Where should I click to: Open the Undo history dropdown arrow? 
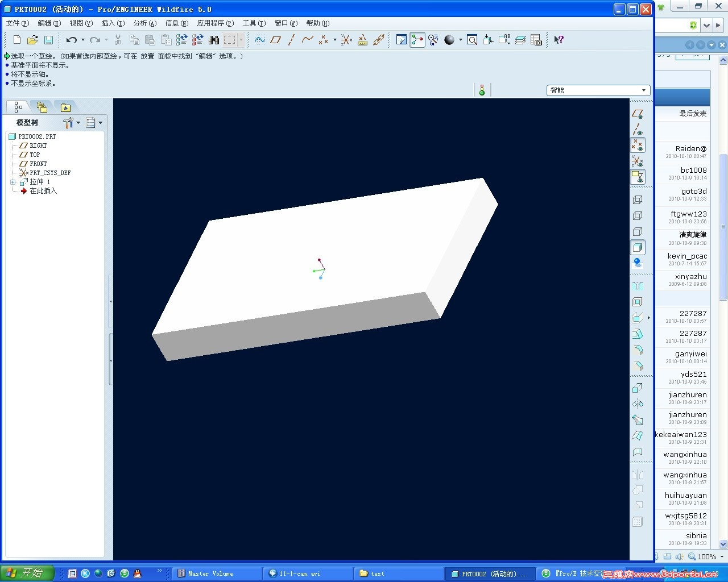[83, 40]
